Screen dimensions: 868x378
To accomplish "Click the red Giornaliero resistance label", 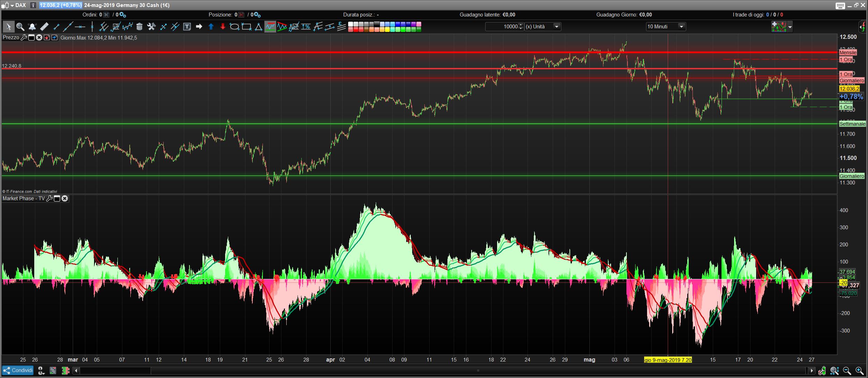I will point(852,80).
